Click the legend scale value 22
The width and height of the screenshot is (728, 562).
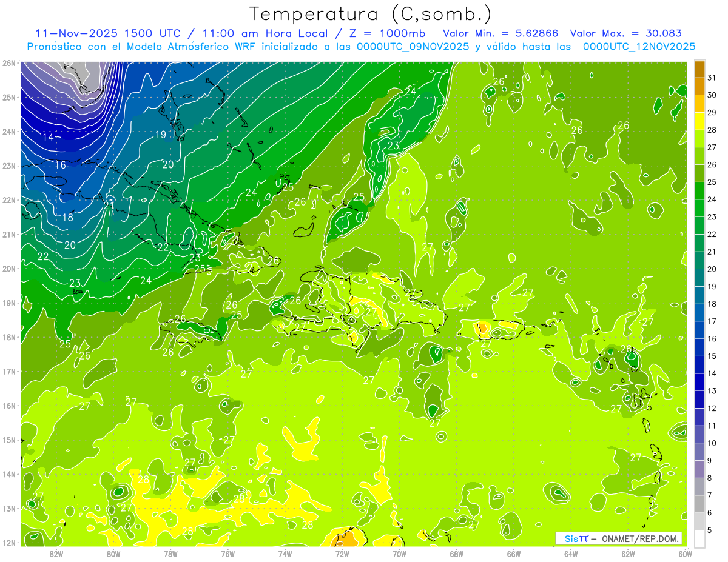pos(712,234)
